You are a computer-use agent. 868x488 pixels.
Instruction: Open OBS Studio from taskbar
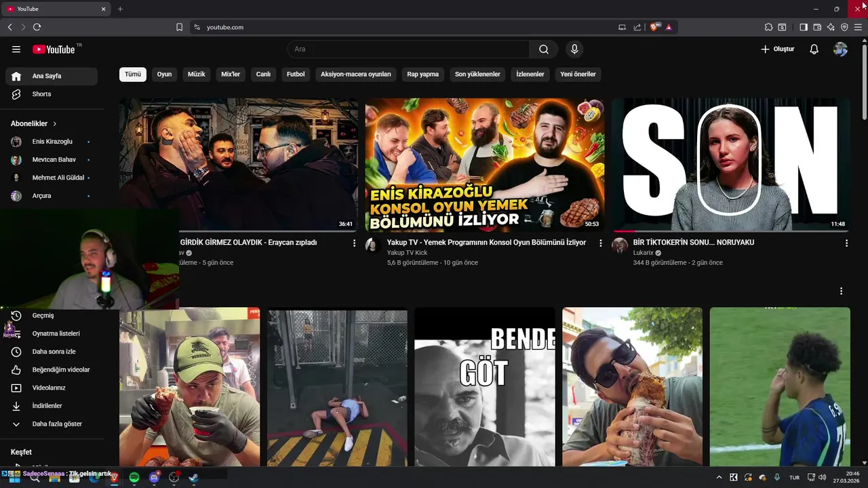[x=174, y=477]
